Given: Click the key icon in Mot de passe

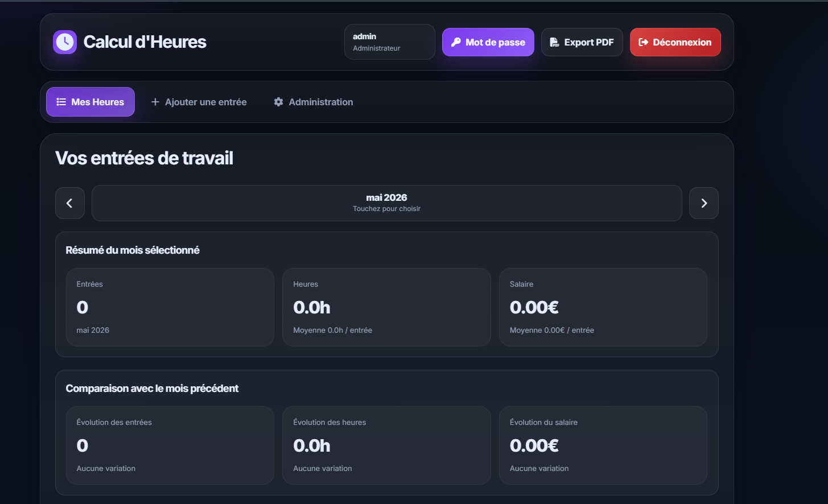Looking at the screenshot, I should pos(456,42).
